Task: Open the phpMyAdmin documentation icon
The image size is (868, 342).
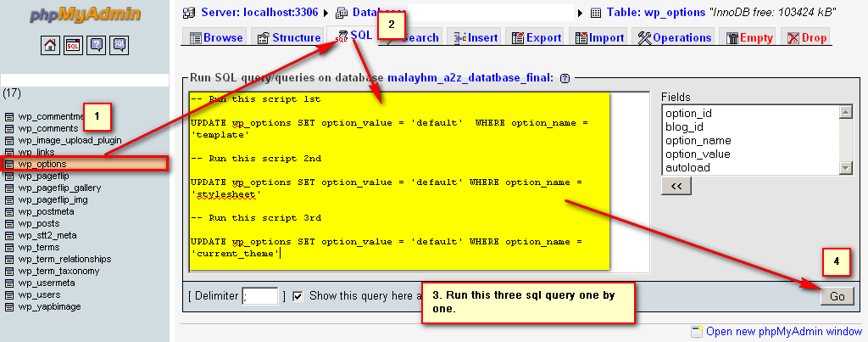Action: click(97, 45)
